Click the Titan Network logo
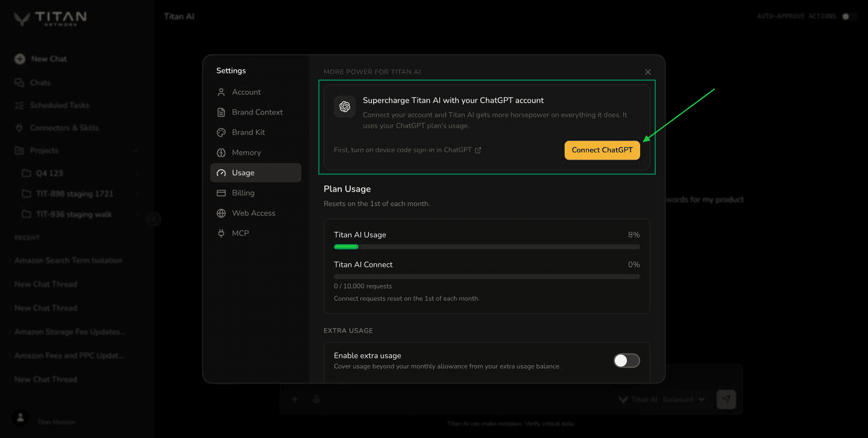The image size is (868, 438). tap(50, 18)
